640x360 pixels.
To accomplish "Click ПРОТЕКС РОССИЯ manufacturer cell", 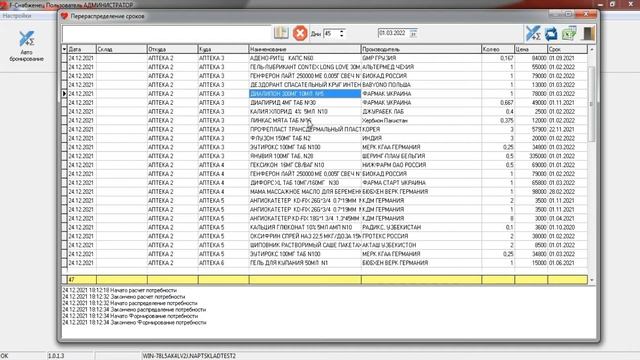I will (421, 236).
